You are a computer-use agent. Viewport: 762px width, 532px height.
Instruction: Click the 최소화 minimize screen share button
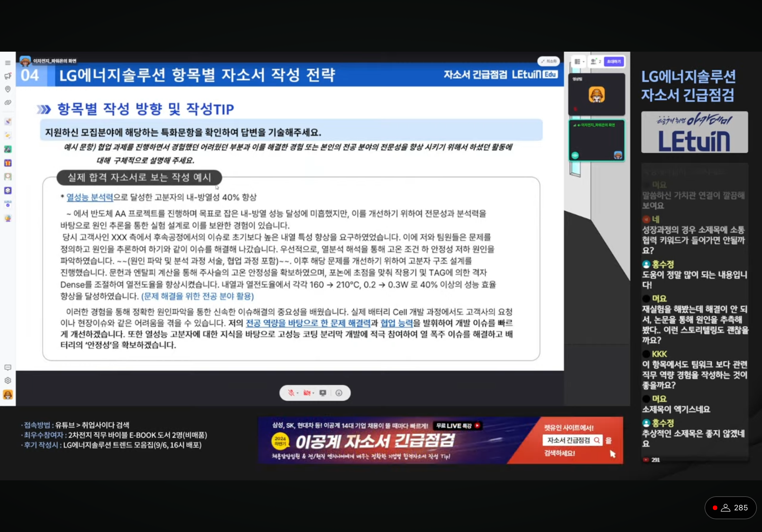tap(549, 61)
